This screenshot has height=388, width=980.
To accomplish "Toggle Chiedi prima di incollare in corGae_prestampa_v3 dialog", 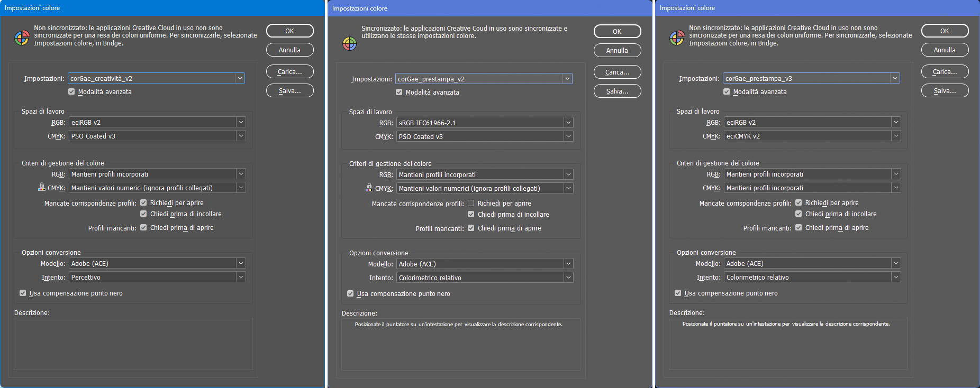I will click(x=798, y=214).
